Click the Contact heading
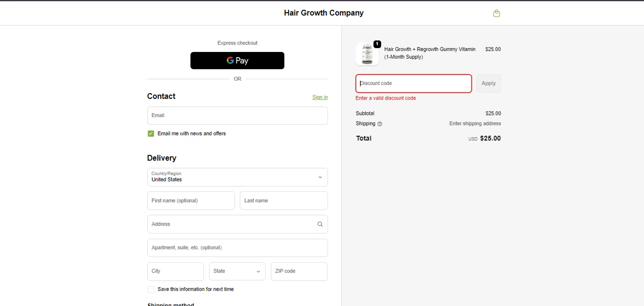 coord(161,96)
